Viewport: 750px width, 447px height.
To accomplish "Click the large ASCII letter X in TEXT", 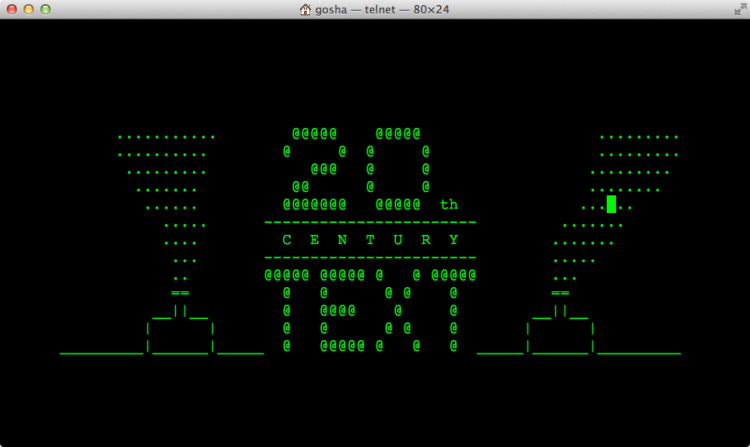I will point(398,310).
